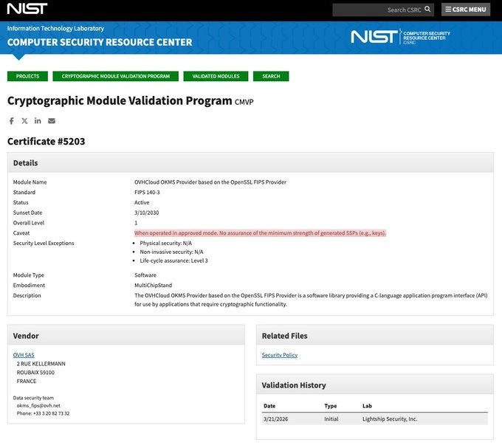The height and width of the screenshot is (448, 502).
Task: Click the green Search navigation button
Action: pyautogui.click(x=271, y=76)
